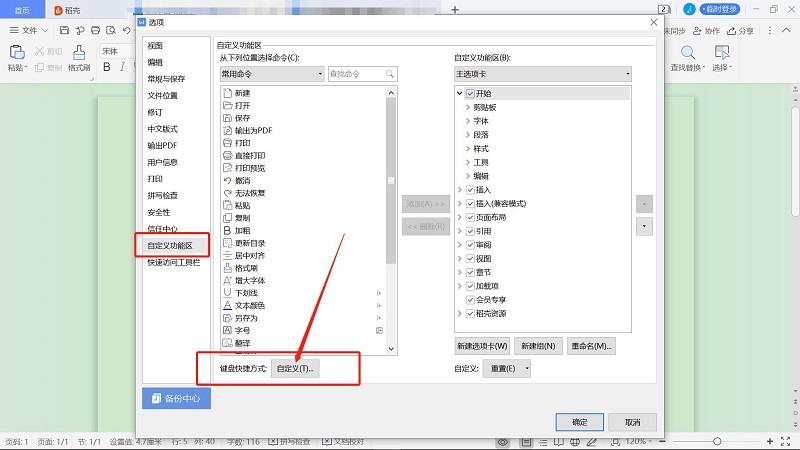This screenshot has height=450, width=800.
Task: Uncheck the 插入(兼容模式) checkbox
Action: 470,204
